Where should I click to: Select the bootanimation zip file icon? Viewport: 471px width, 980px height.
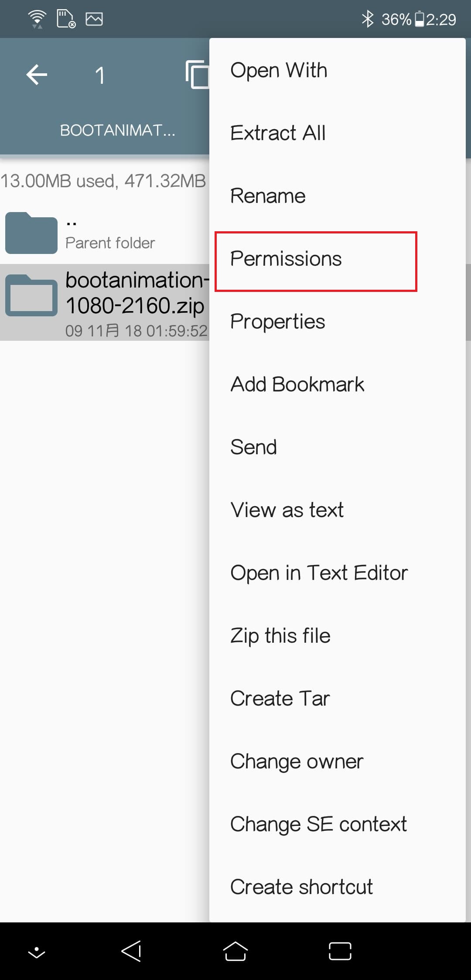pyautogui.click(x=31, y=295)
